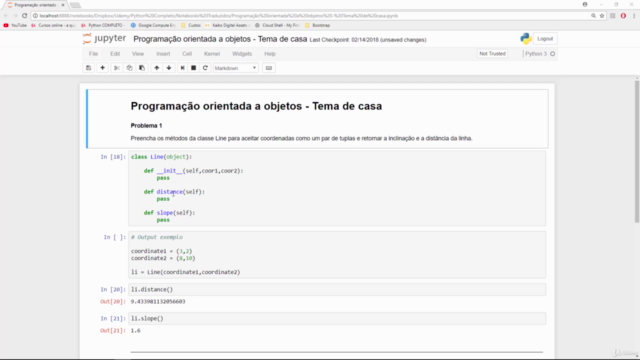Move the selected cell down
This screenshot has height=360, width=640.
(x=169, y=68)
